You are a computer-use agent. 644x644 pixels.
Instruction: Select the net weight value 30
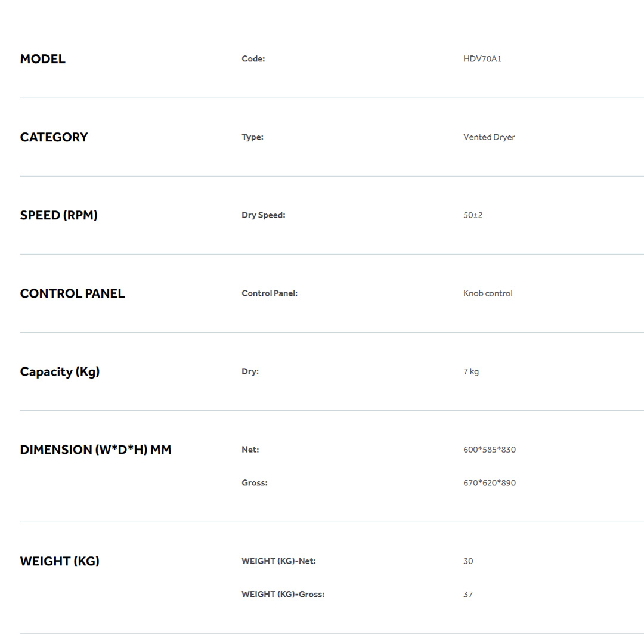[x=468, y=561]
